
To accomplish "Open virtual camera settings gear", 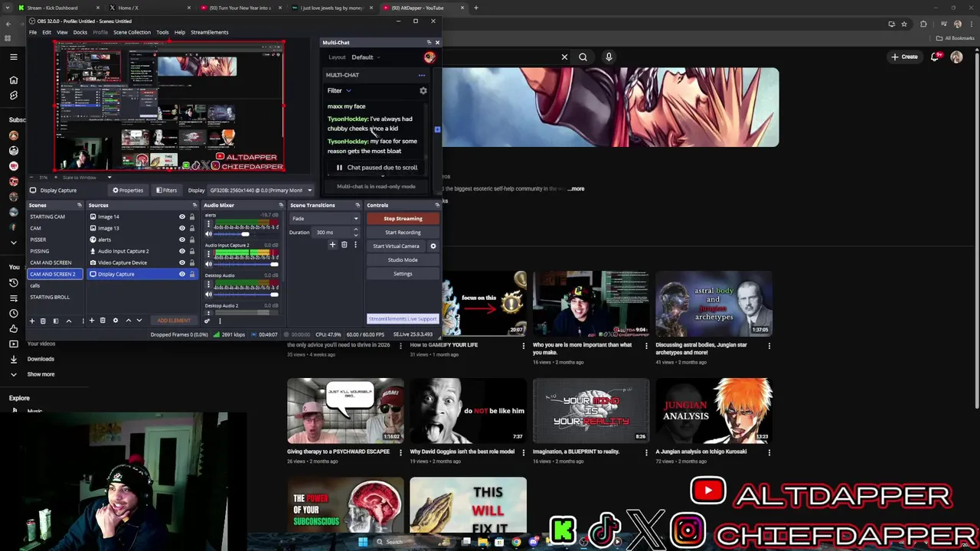I will point(433,246).
